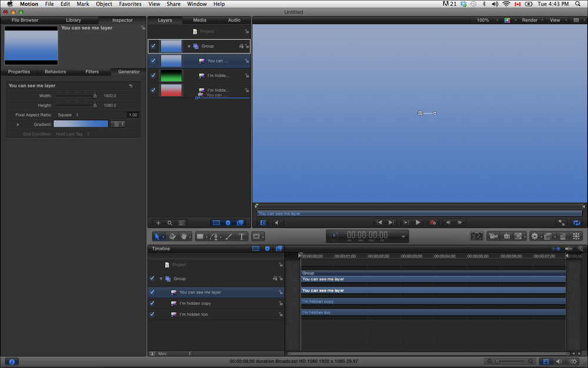588x368 pixels.
Task: Disable "I'm hidden too" checkbox in Timeline
Action: [152, 314]
